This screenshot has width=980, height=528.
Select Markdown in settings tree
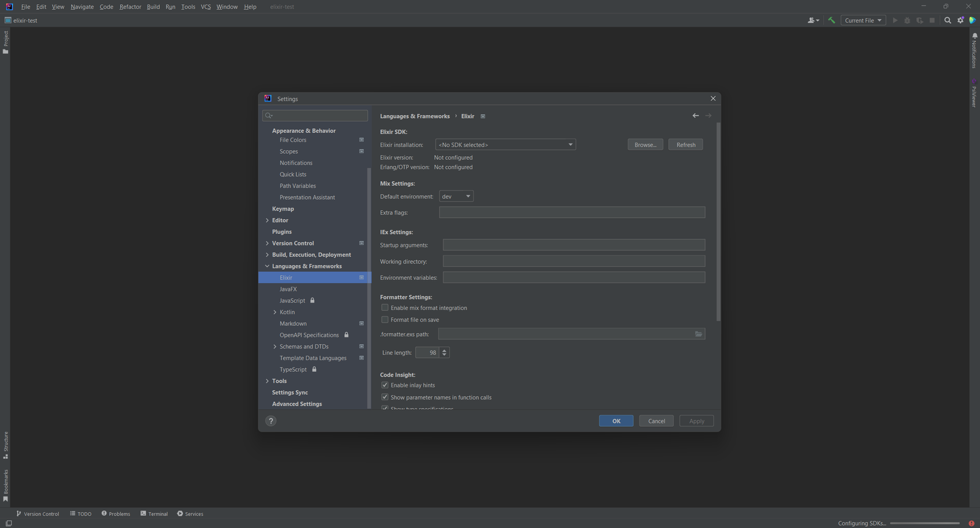coord(293,323)
